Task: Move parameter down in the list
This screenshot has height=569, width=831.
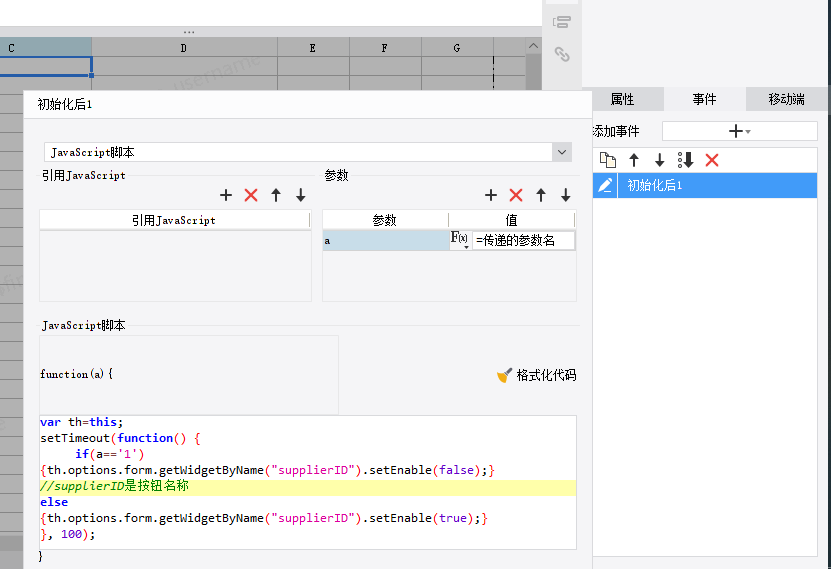Action: 565,196
